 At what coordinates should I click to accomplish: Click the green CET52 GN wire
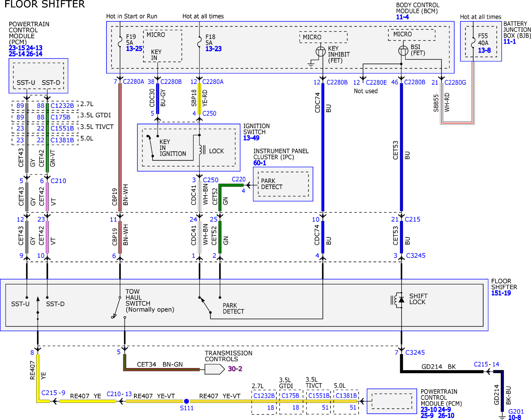click(220, 237)
